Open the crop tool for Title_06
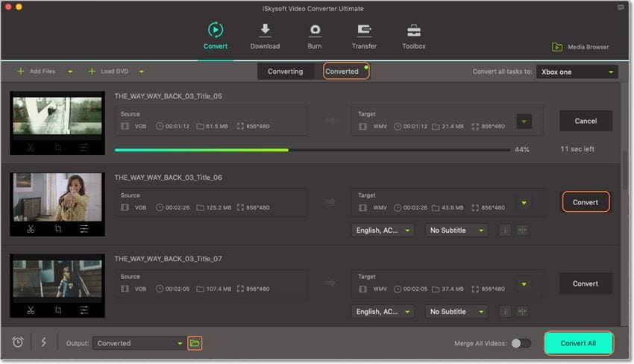 pos(58,229)
